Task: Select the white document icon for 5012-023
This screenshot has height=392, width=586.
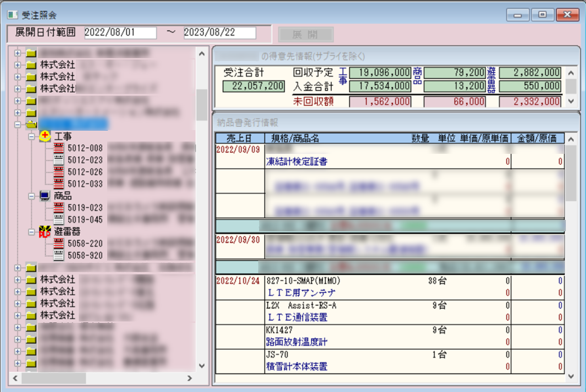Action: coord(59,160)
